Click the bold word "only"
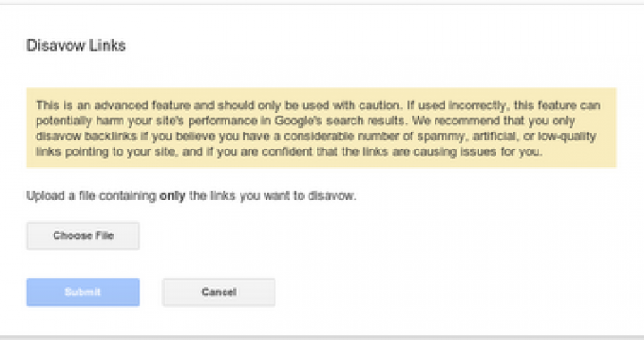The width and height of the screenshot is (644, 340). tap(173, 196)
